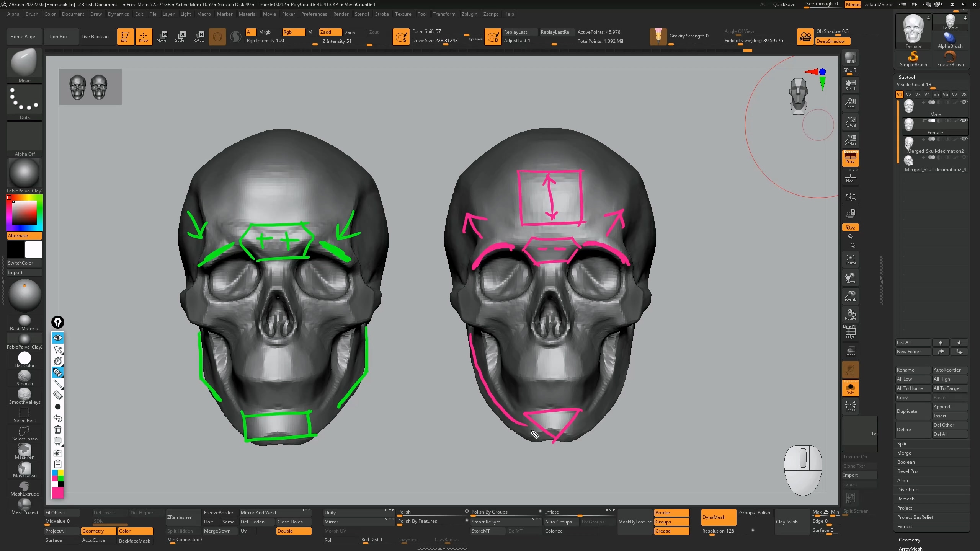Open the Stroke menu

coord(381,14)
